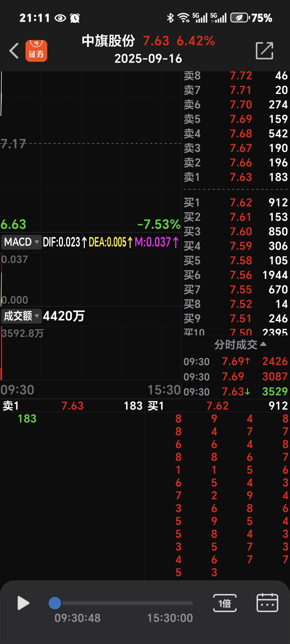Open the orange 证券 app logo
Viewport: 290px width, 644px height.
click(36, 51)
